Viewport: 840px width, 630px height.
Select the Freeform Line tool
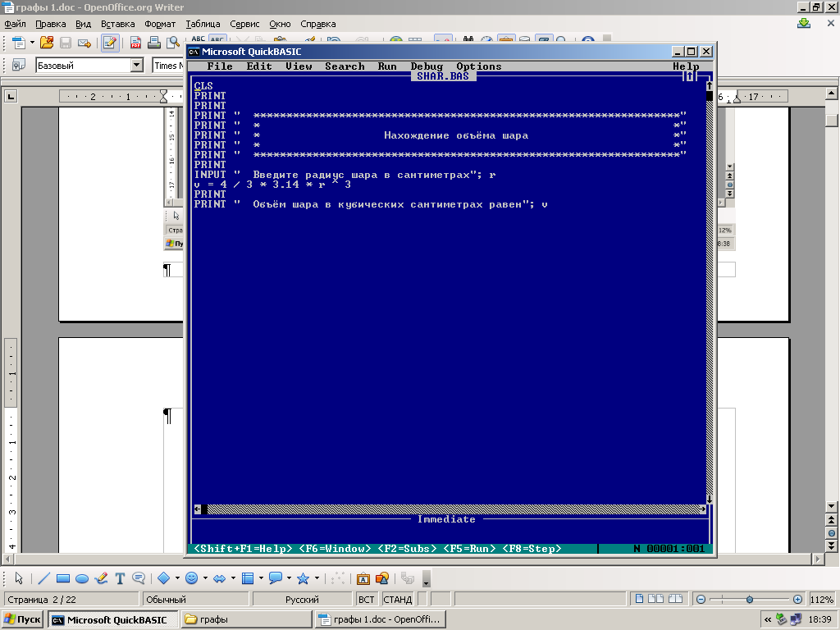101,578
